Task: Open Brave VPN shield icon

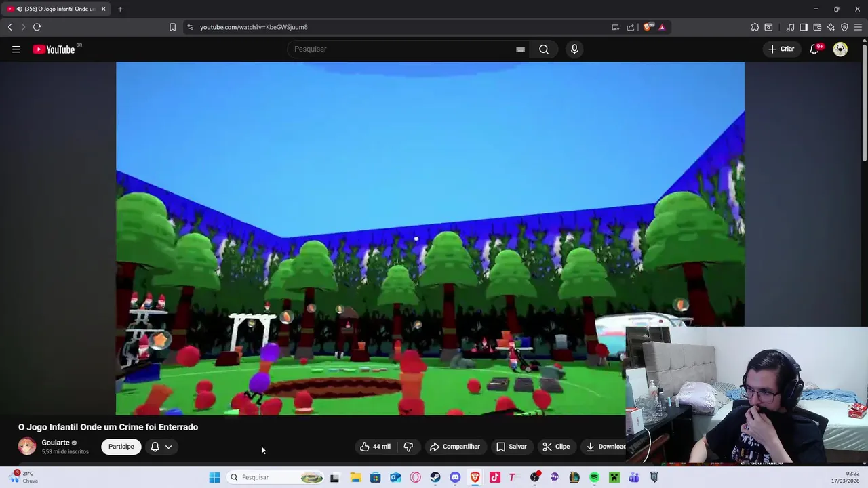Action: (x=844, y=27)
